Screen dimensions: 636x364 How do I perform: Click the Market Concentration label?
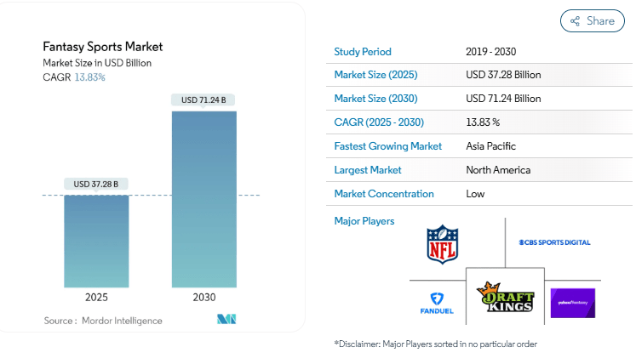[384, 194]
